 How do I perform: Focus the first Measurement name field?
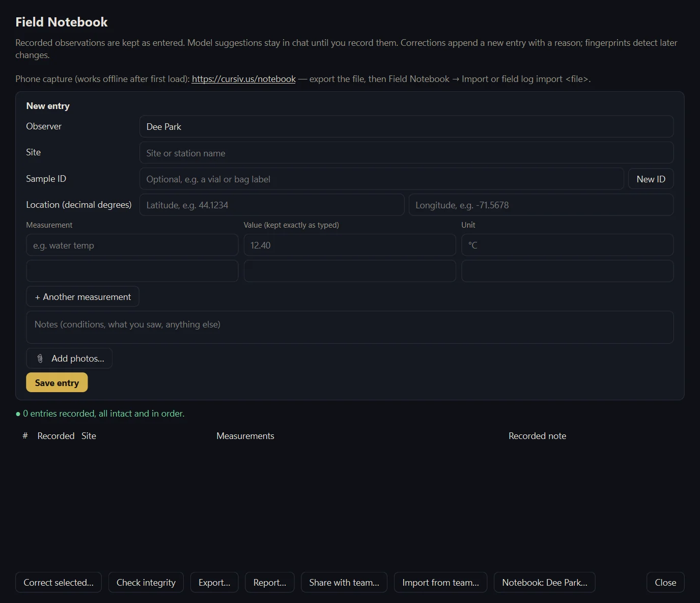pyautogui.click(x=132, y=245)
